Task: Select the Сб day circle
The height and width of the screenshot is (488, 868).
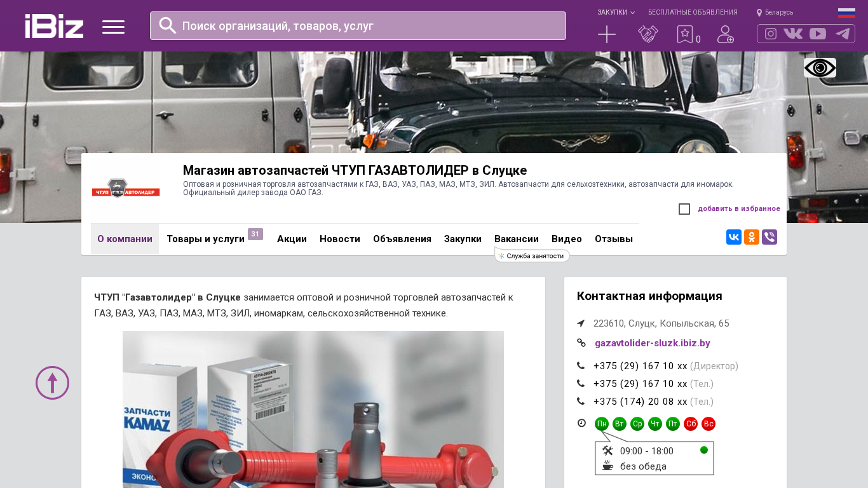Action: point(691,424)
